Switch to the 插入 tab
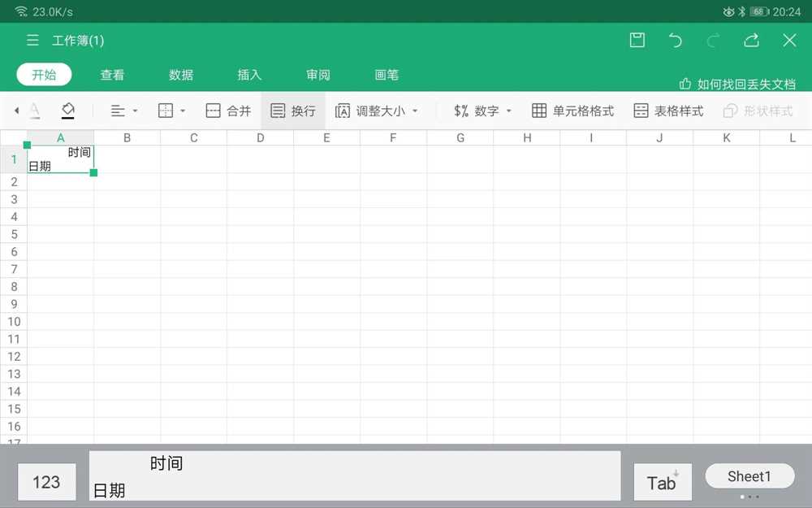812x508 pixels. [x=249, y=75]
